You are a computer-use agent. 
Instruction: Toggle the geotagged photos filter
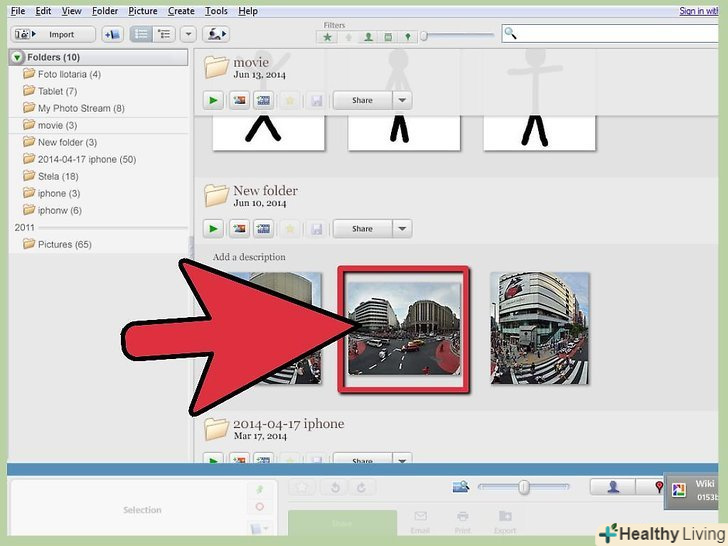click(408, 37)
